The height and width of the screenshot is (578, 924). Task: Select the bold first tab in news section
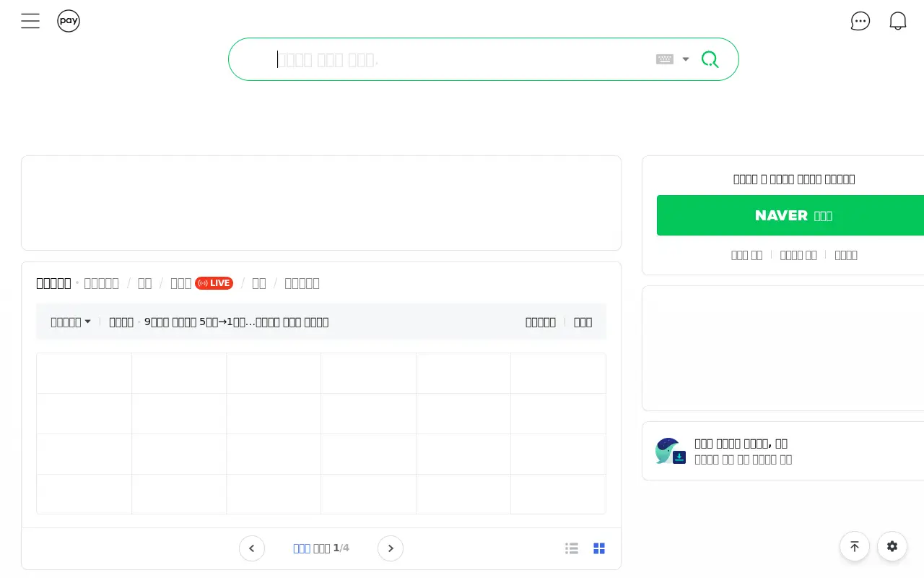[x=53, y=283]
